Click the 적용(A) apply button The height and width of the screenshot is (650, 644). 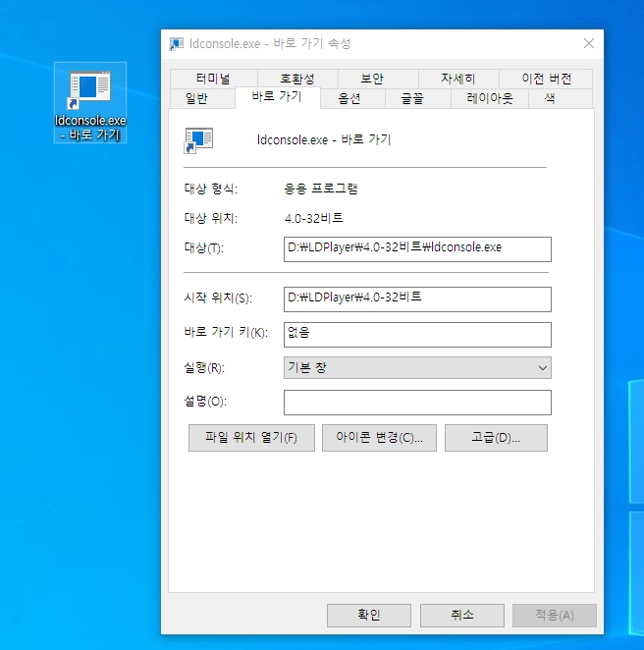click(x=555, y=616)
